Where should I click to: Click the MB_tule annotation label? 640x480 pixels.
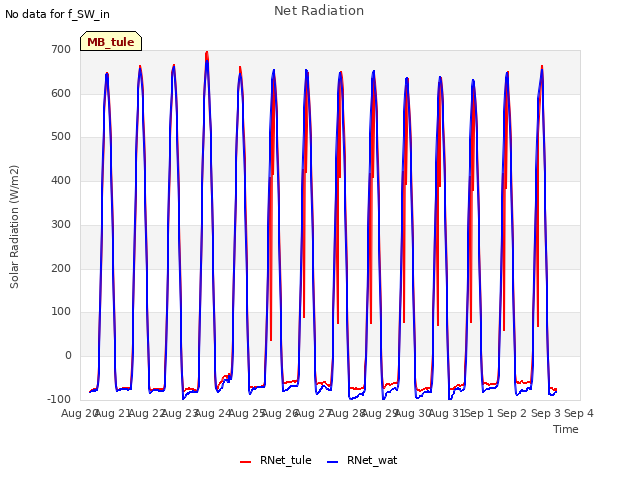click(x=111, y=41)
